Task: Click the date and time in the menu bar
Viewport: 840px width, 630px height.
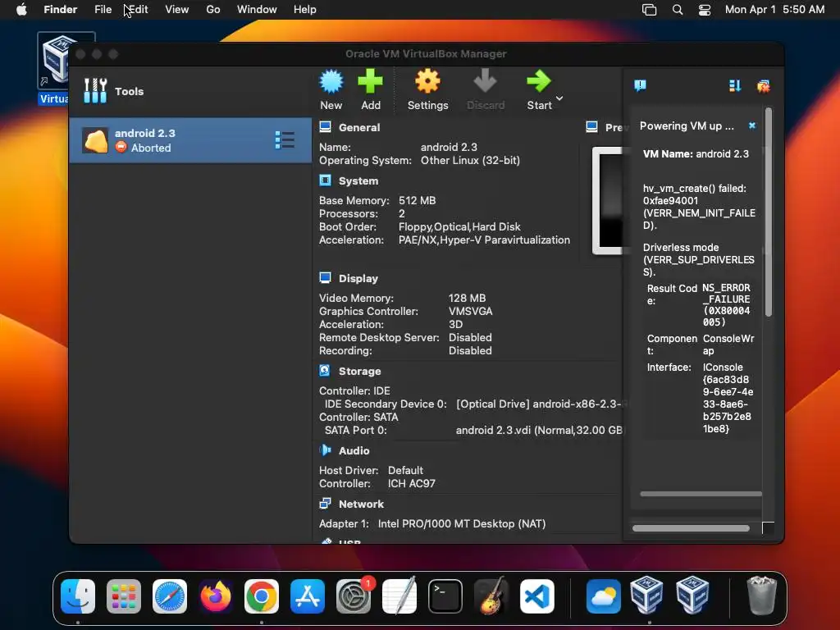Action: [774, 10]
